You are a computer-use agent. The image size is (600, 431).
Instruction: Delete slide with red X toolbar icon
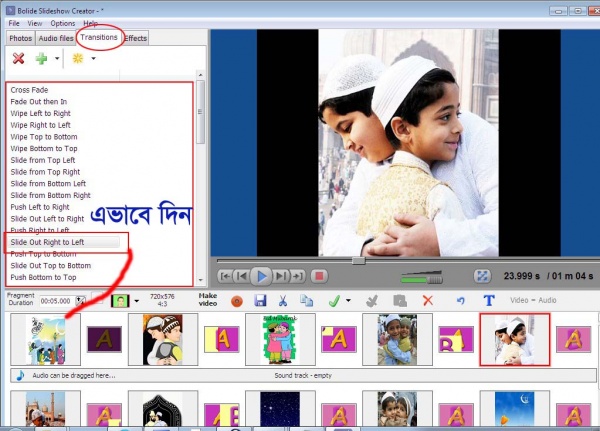(428, 300)
